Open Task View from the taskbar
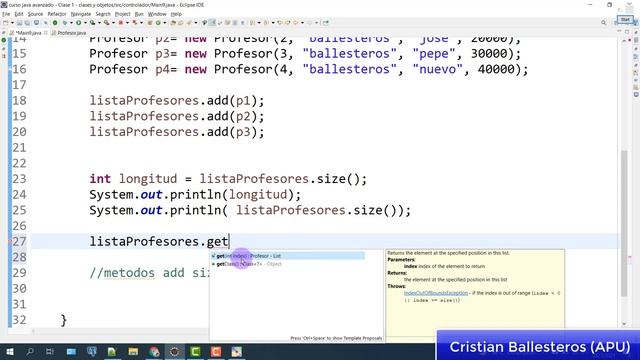640x360 pixels. click(50, 351)
